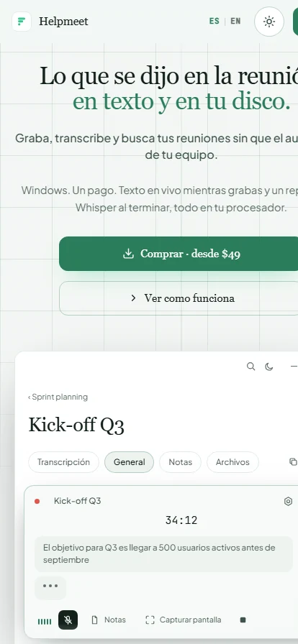Open Notas in the recorder bar
Viewport: 298px width, 644px height.
(x=109, y=620)
